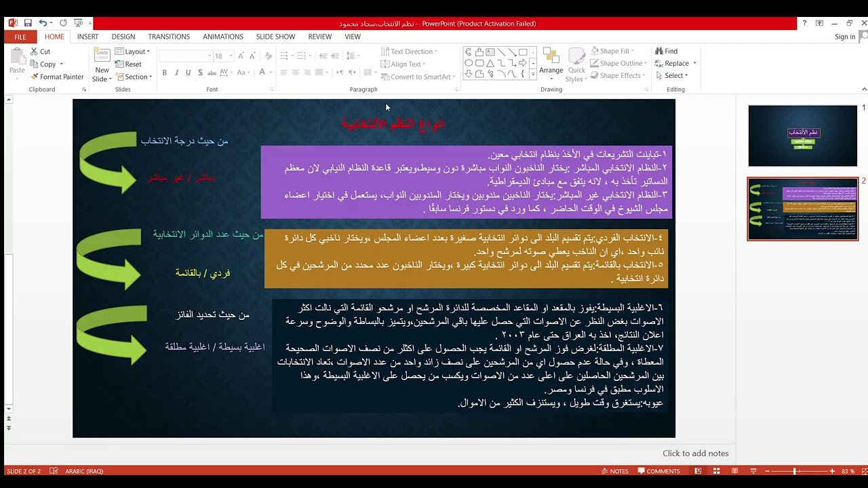Screen dimensions: 868x488
Task: Align text right
Action: tap(307, 73)
